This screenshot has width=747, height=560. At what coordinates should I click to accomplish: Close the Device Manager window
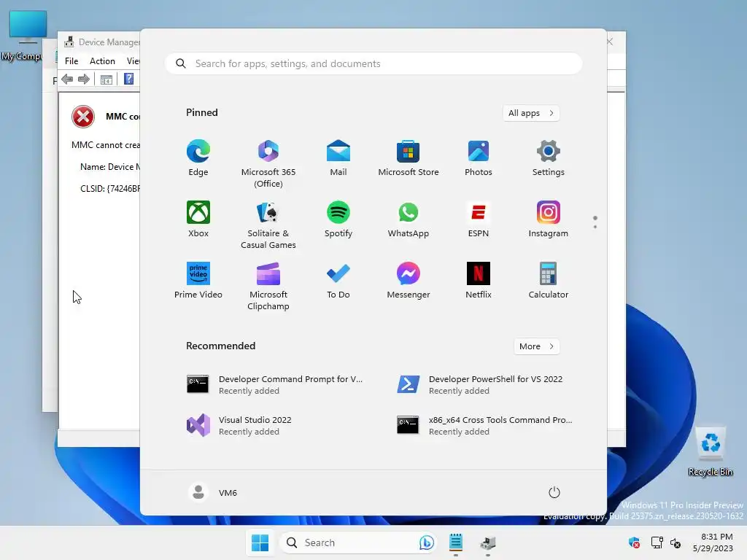pyautogui.click(x=610, y=42)
